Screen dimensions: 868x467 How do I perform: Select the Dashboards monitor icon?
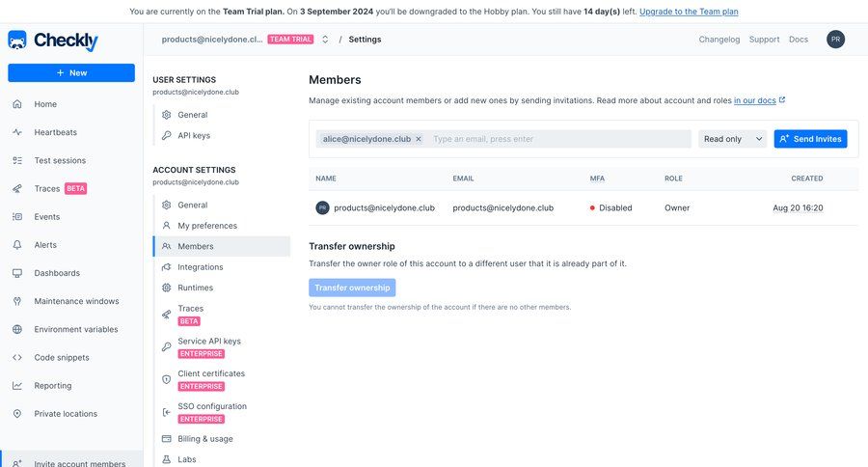coord(17,273)
